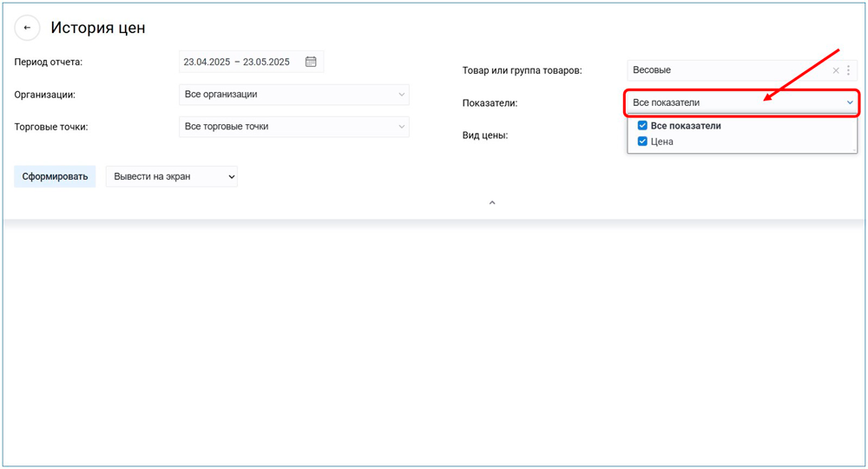Click the Период отчета label
868x469 pixels.
(x=49, y=62)
